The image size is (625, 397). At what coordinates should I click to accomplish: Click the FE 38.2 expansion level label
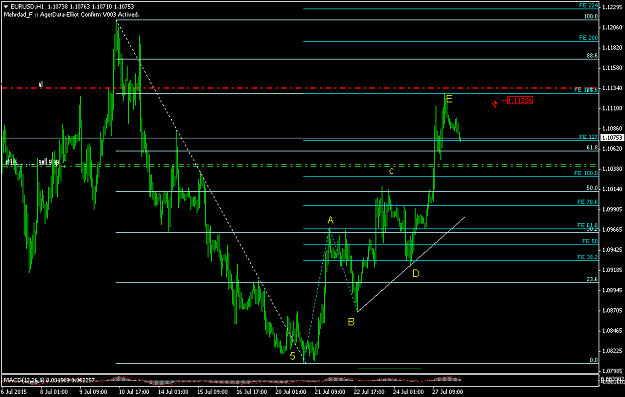(588, 257)
